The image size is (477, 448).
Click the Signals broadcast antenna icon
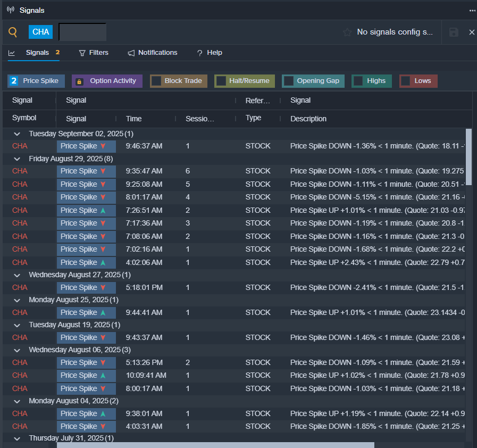pos(11,10)
